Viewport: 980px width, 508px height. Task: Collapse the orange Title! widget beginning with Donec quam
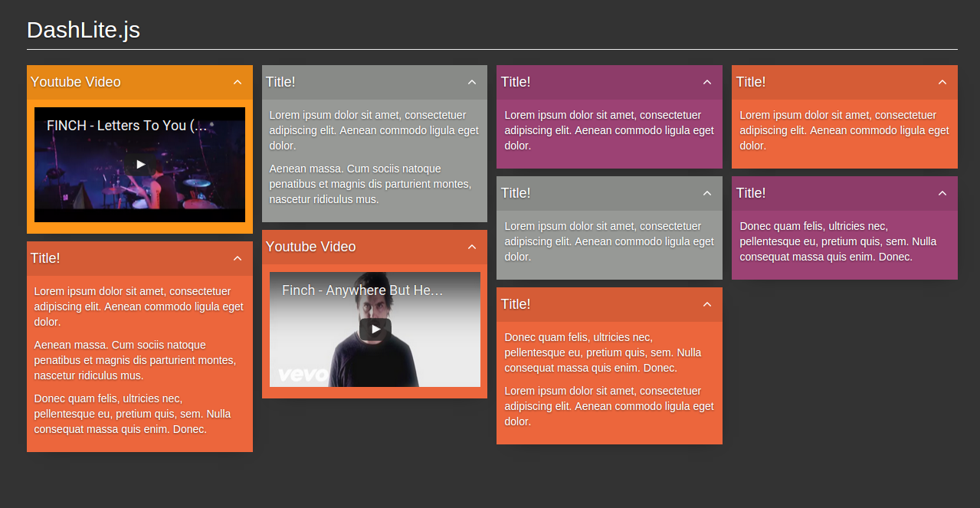[x=707, y=304]
